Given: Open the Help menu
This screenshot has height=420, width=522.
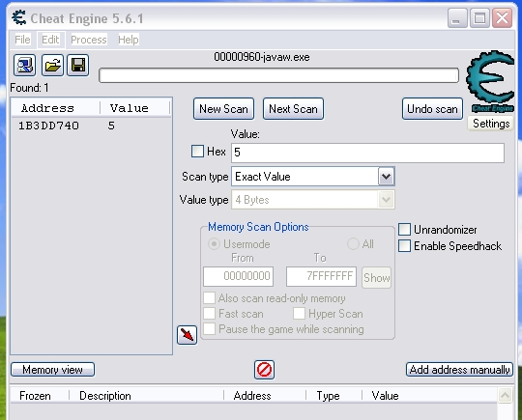Looking at the screenshot, I should [x=129, y=40].
